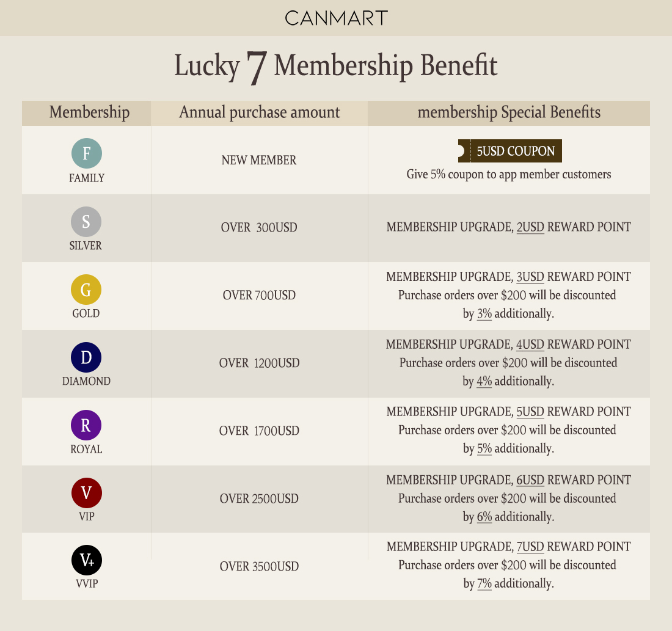Click the 5USD COUPON ticket
Image resolution: width=672 pixels, height=631 pixels.
(510, 151)
